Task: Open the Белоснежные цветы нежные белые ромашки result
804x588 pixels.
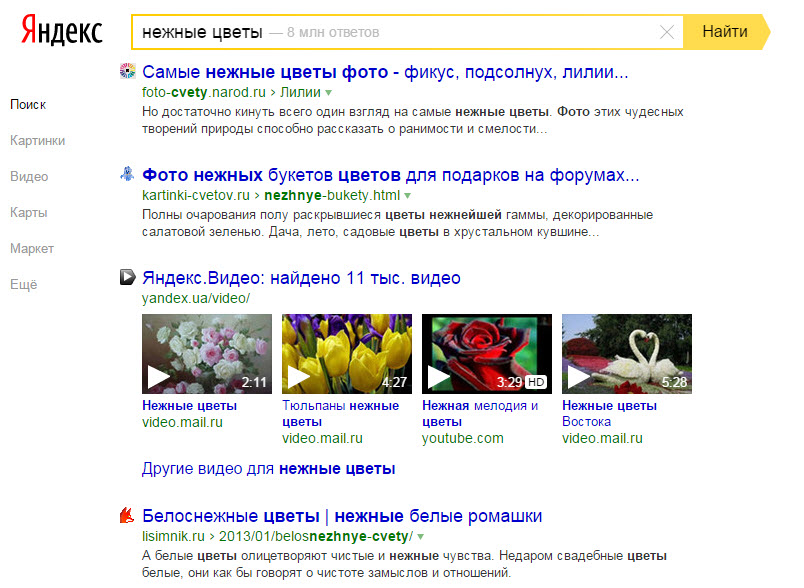Action: (342, 516)
